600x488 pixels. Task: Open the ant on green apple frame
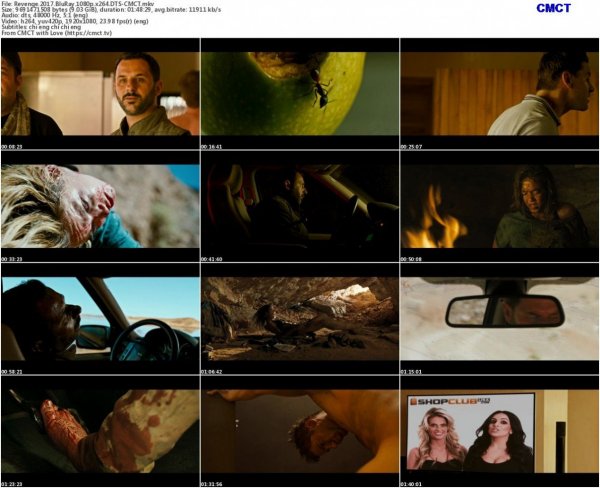click(x=300, y=94)
